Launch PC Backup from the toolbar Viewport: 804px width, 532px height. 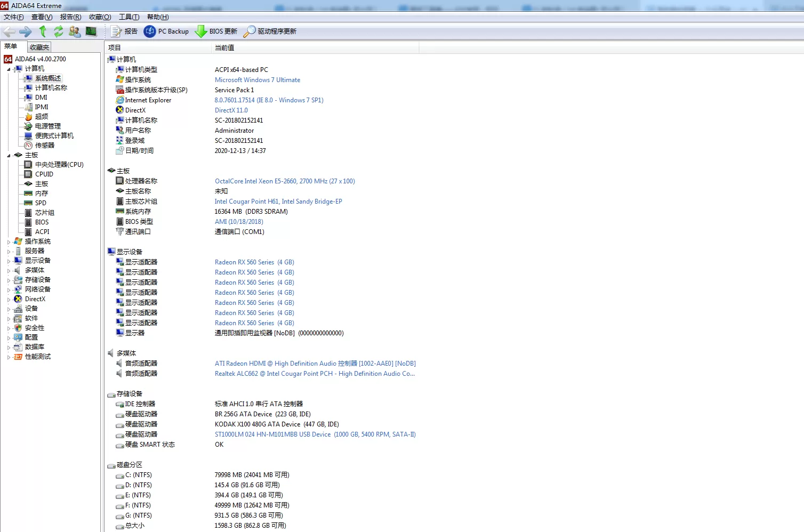click(x=166, y=31)
